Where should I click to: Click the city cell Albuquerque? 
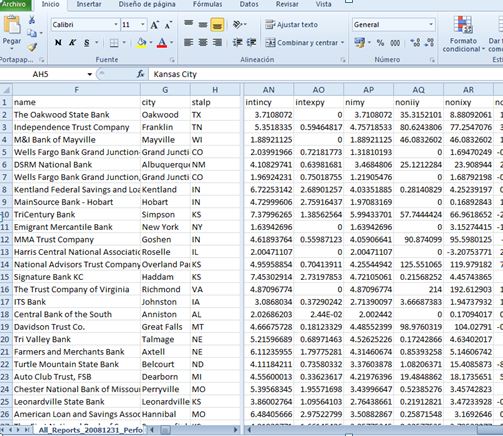[x=165, y=165]
